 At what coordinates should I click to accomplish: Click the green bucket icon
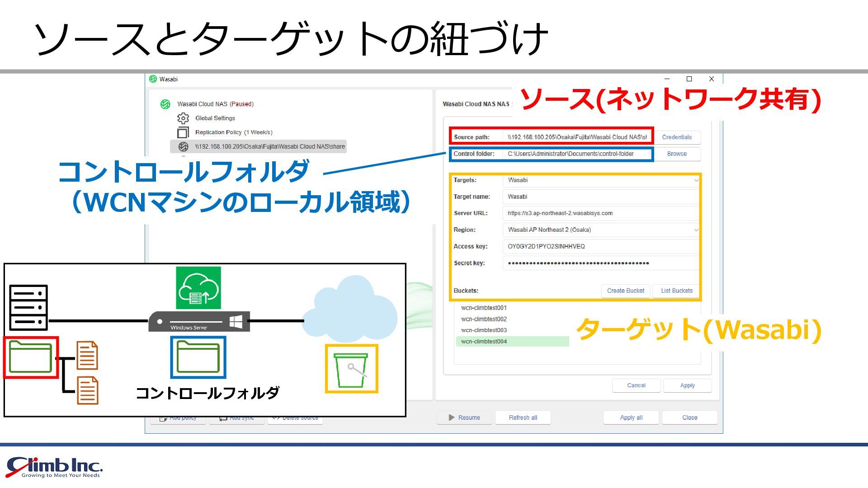(x=351, y=369)
